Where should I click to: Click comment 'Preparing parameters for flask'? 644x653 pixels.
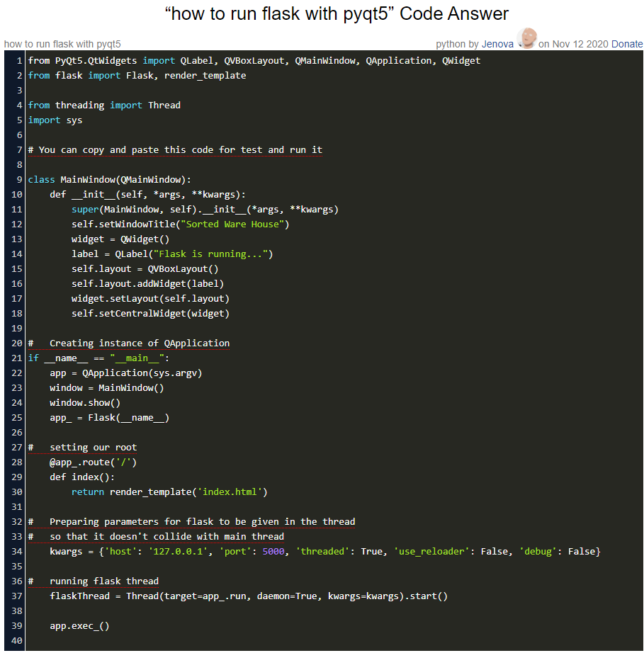[x=191, y=522]
